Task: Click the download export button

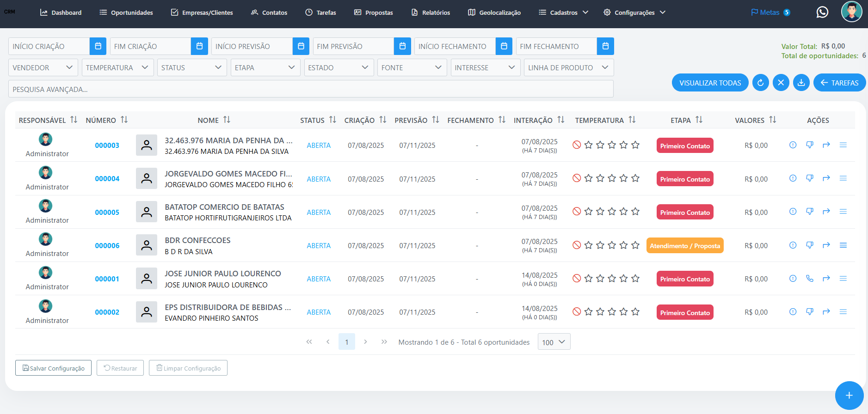Action: tap(801, 83)
